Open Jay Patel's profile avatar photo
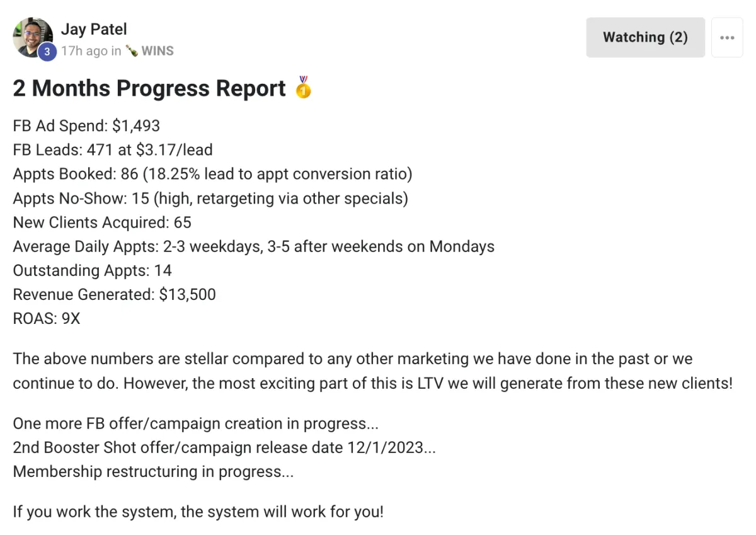Screen dimensions: 756x535 point(32,37)
